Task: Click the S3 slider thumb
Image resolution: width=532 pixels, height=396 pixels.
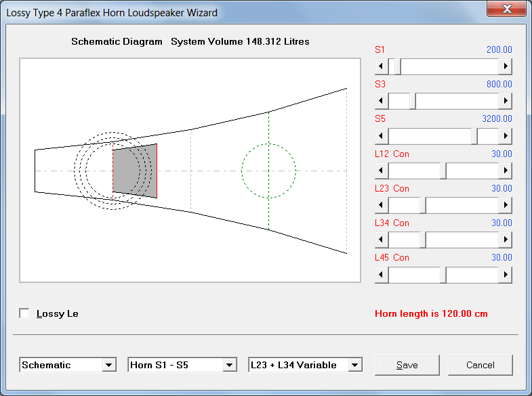Action: coord(413,101)
